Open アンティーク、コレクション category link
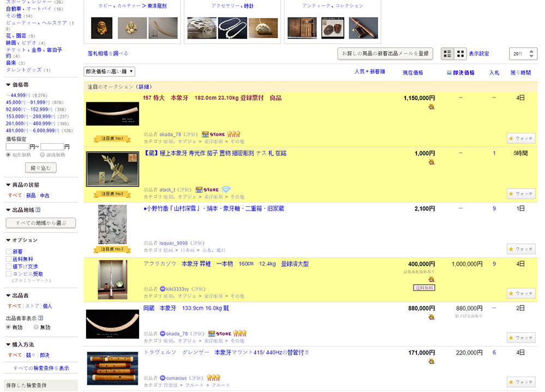Viewport: 545px width, 392px height. (x=332, y=5)
